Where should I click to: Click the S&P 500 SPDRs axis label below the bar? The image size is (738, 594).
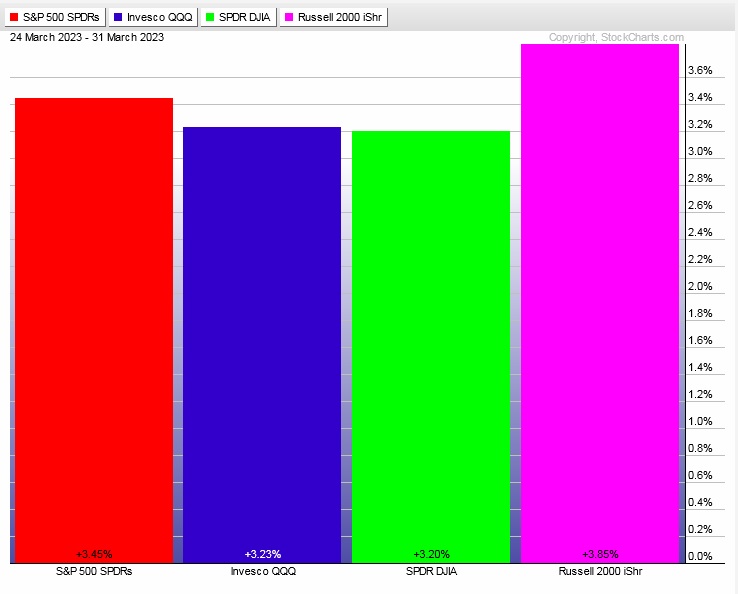(94, 571)
